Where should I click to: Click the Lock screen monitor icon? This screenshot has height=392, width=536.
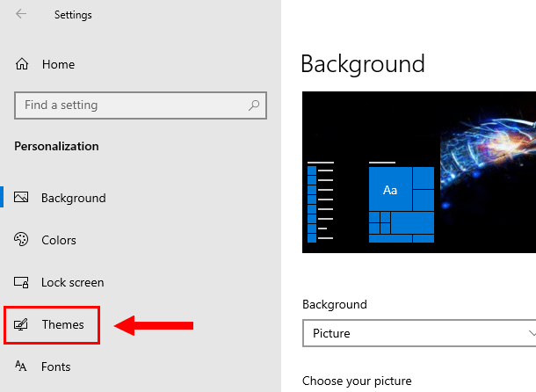[22, 282]
